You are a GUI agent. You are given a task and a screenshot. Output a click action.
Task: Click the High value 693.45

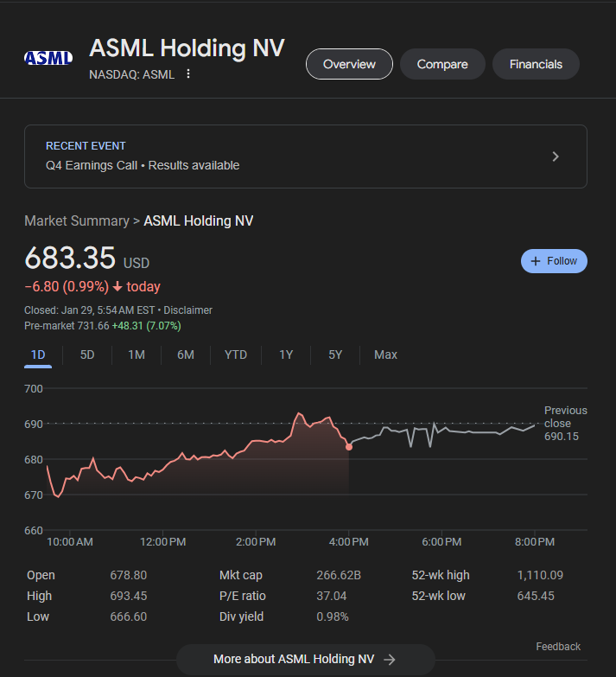coord(129,596)
